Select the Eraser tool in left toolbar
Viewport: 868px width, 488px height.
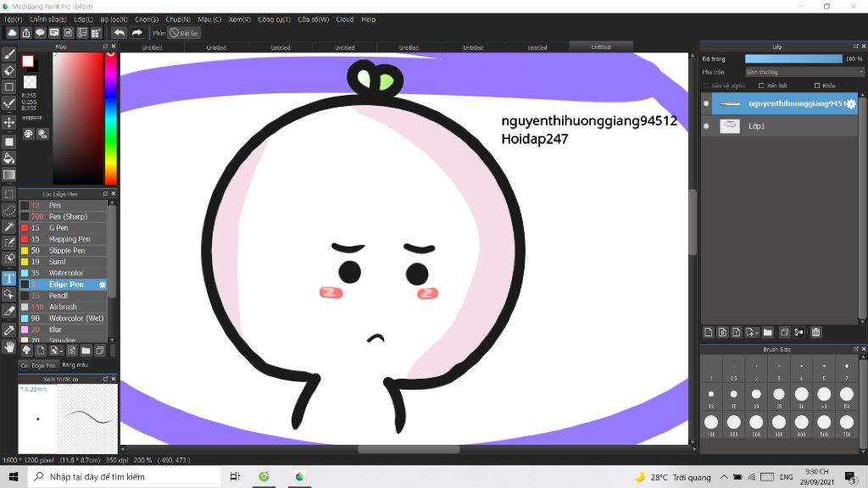click(x=8, y=71)
